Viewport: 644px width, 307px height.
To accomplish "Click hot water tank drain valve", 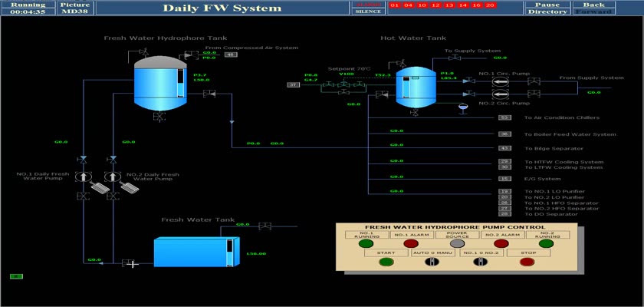I will click(x=415, y=112).
